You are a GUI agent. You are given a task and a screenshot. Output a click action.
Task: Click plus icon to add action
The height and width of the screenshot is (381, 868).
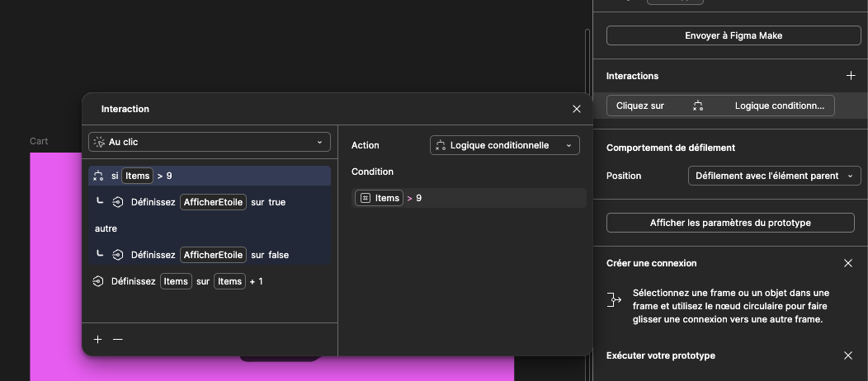98,340
